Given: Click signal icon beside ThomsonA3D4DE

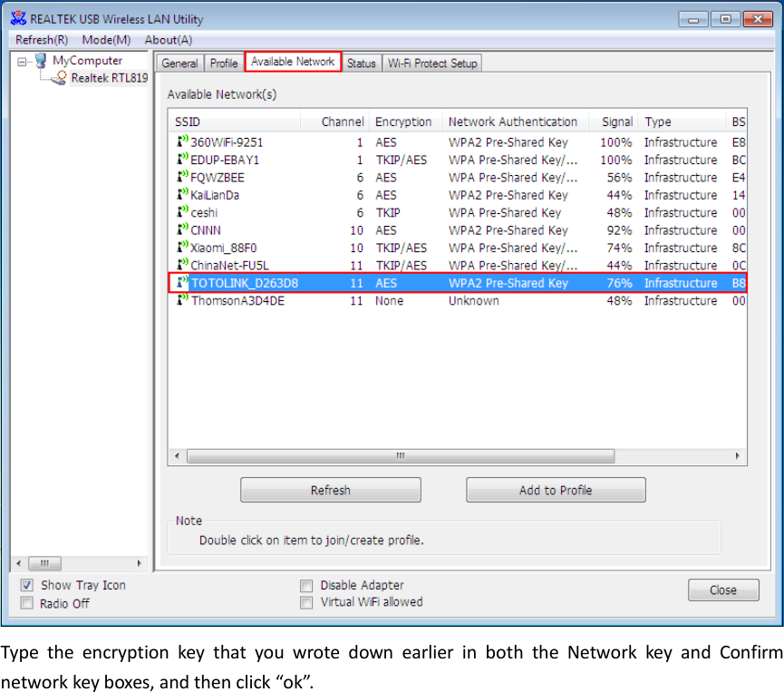Looking at the screenshot, I should click(182, 299).
